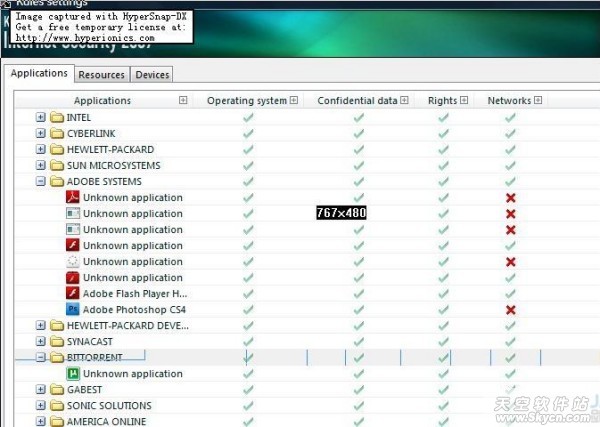Select the ADOBE SYSTEMS group label
The width and height of the screenshot is (600, 427).
(104, 181)
